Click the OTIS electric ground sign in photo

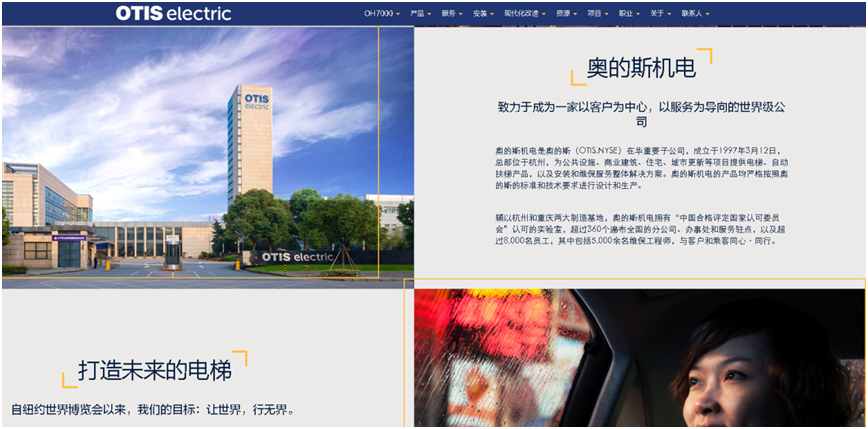coord(297,257)
